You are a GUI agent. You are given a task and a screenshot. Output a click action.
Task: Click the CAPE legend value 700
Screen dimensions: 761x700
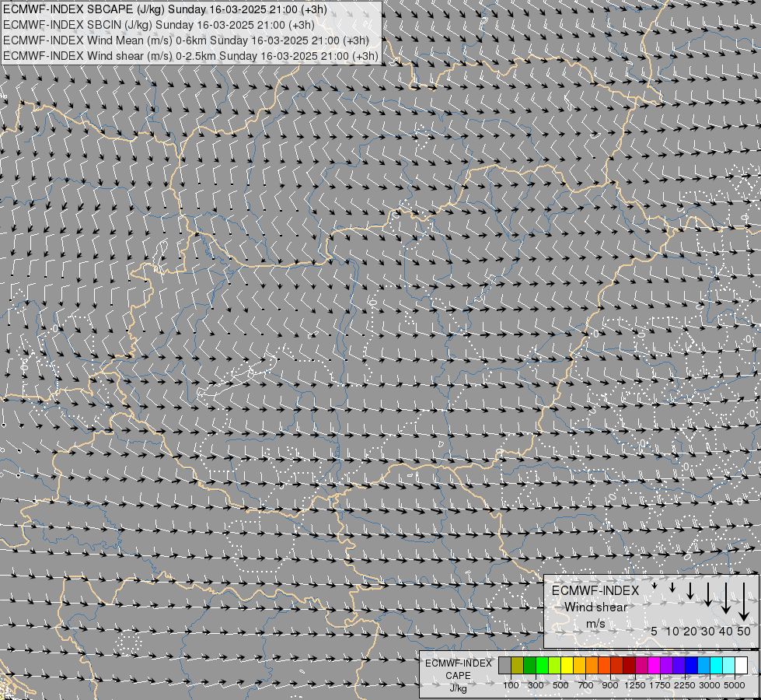[x=586, y=685]
